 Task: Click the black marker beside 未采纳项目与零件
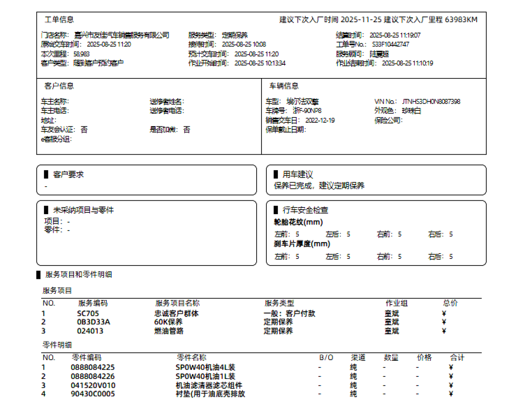point(46,210)
